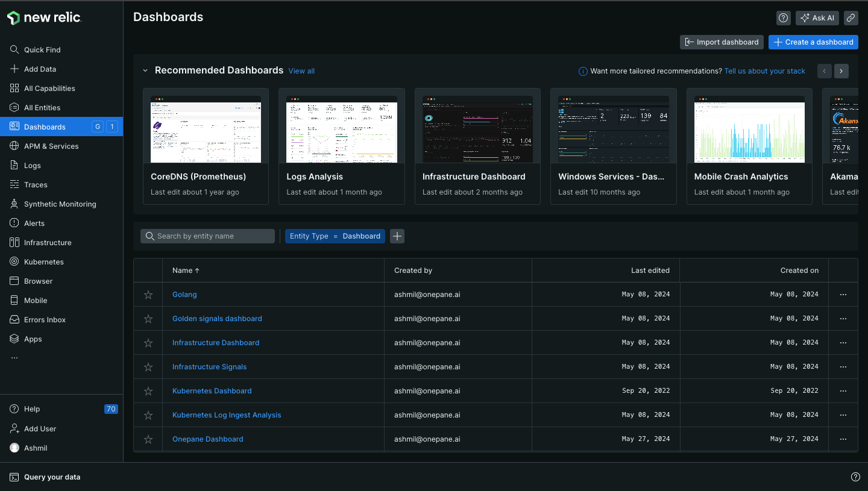Viewport: 868px width, 491px height.
Task: Star the Golang dashboard
Action: 148,295
